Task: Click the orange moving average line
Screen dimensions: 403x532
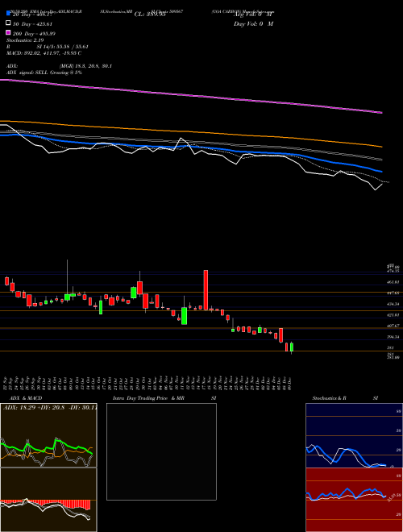Action: tap(190, 131)
